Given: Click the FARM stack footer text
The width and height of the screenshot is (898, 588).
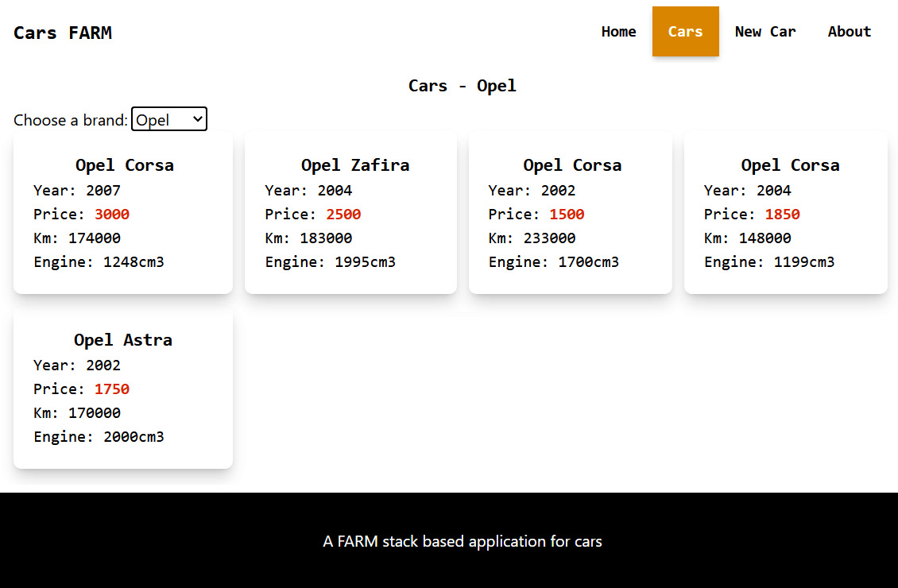Looking at the screenshot, I should 462,541.
